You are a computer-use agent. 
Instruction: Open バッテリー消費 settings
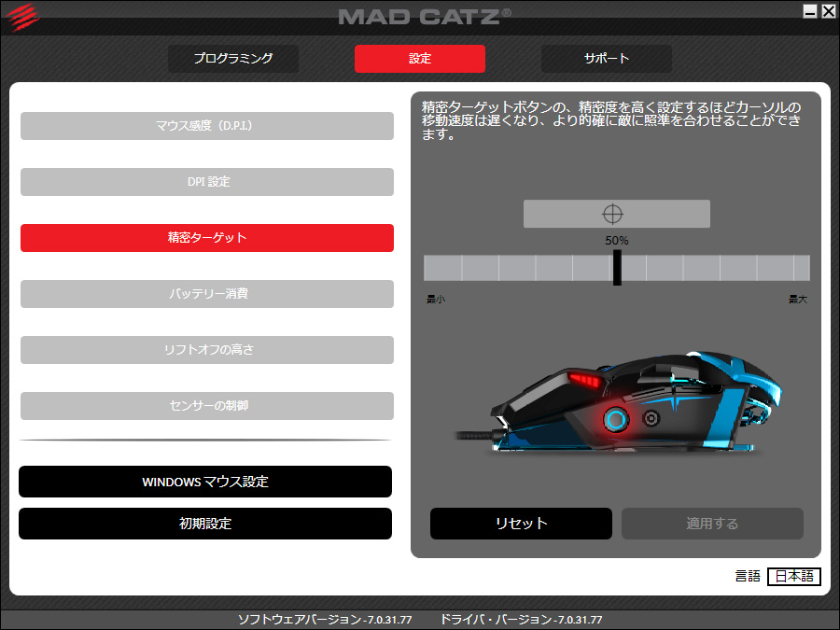(207, 294)
